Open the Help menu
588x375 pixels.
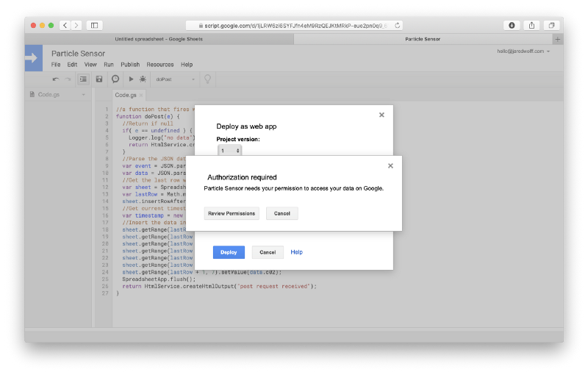187,65
